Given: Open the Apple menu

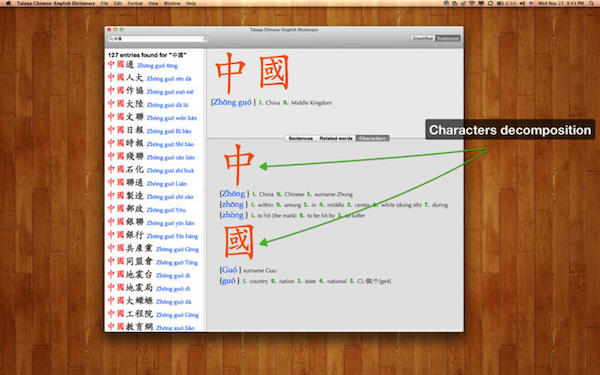Looking at the screenshot, I should tap(8, 3).
